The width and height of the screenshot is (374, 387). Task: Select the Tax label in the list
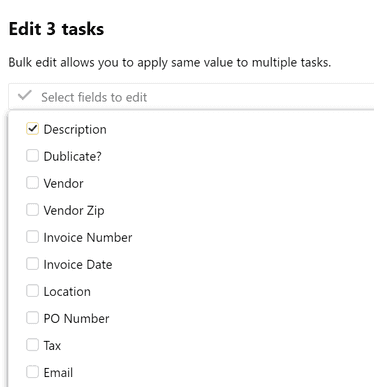tap(52, 345)
